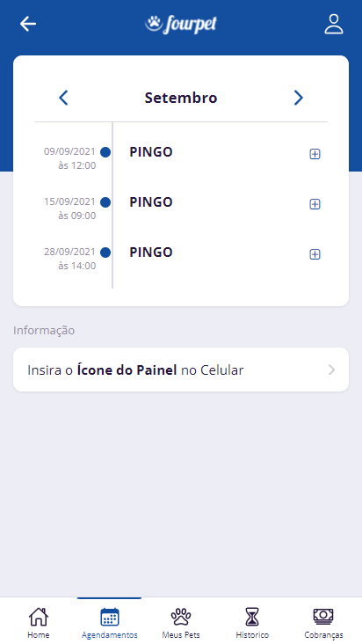This screenshot has height=644, width=362.
Task: Expand the 09/09/2021 PINGO appointment
Action: tap(315, 154)
